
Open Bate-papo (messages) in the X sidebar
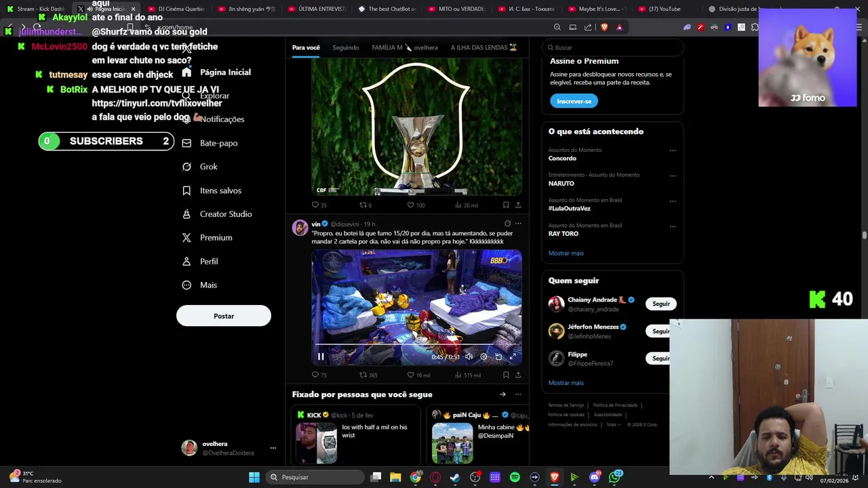(210, 143)
